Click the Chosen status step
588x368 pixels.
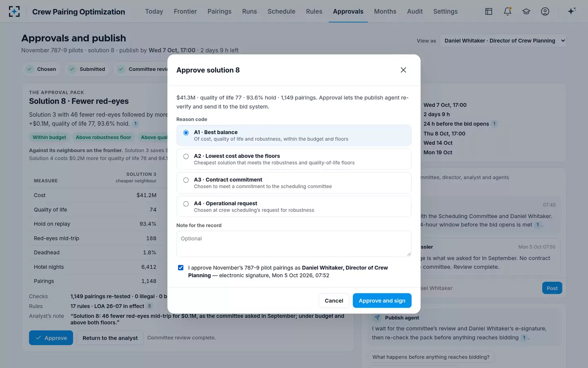(x=41, y=69)
